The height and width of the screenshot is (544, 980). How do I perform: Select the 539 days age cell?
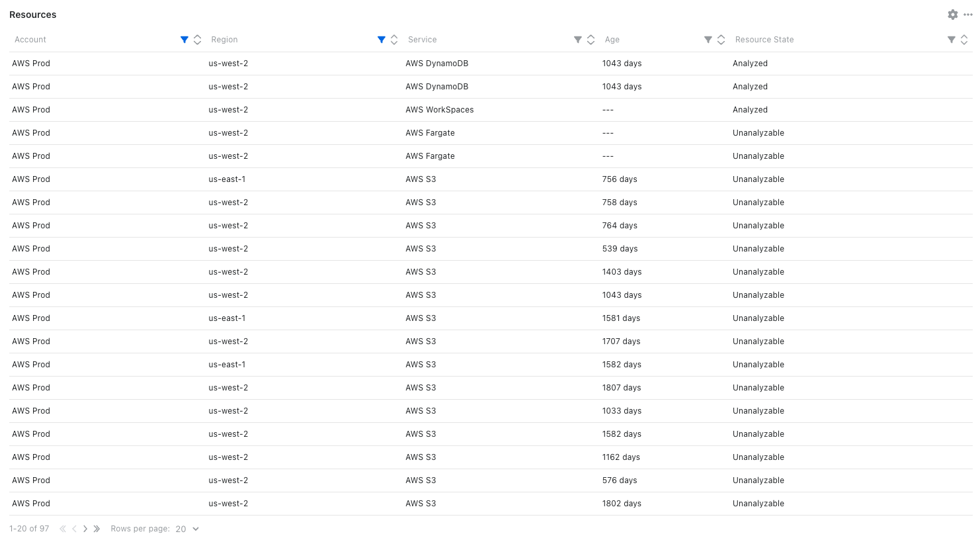(x=620, y=249)
